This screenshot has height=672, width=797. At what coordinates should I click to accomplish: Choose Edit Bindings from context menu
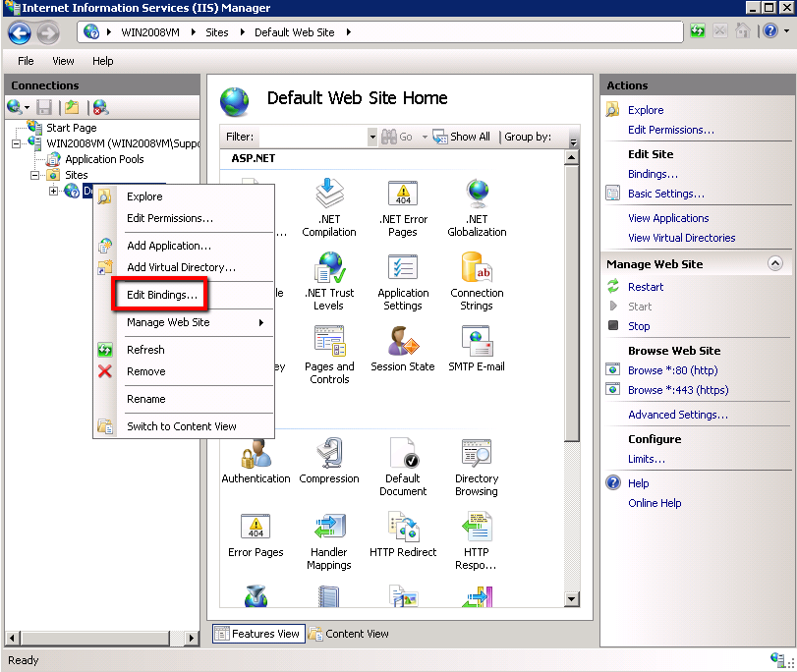click(x=162, y=295)
